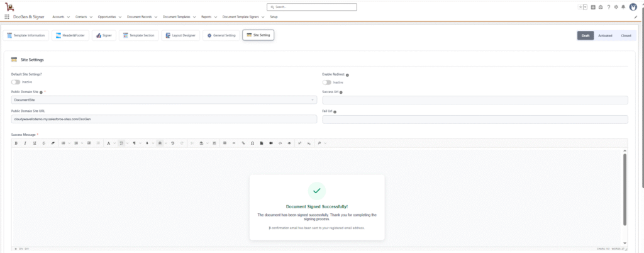Click the global actions plus icon
Image resolution: width=644 pixels, height=253 pixels.
tap(593, 7)
